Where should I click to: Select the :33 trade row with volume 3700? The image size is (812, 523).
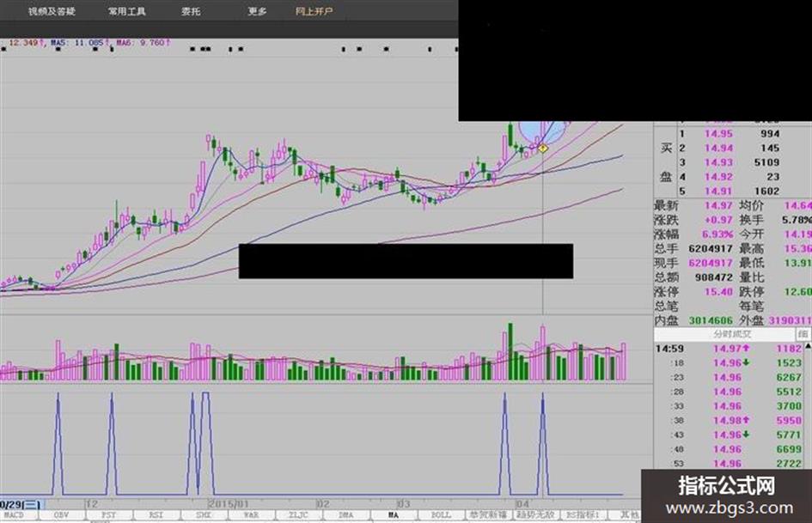click(730, 406)
